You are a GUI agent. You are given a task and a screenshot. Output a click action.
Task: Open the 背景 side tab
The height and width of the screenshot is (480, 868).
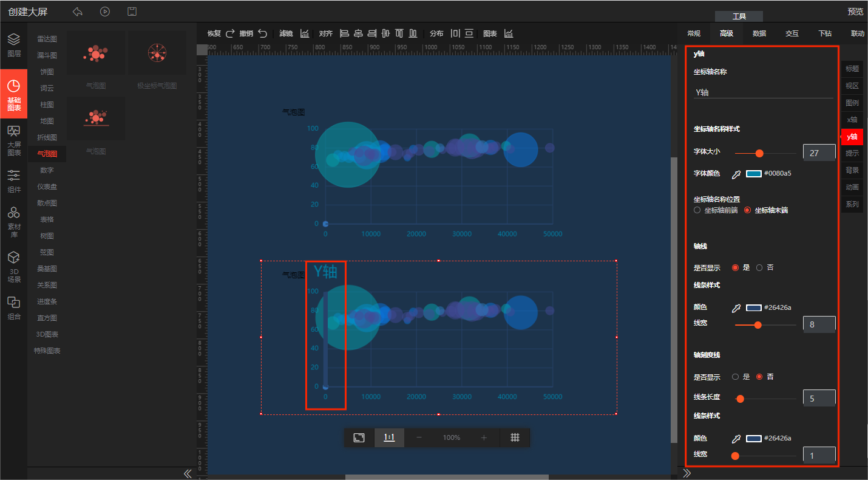pos(852,170)
